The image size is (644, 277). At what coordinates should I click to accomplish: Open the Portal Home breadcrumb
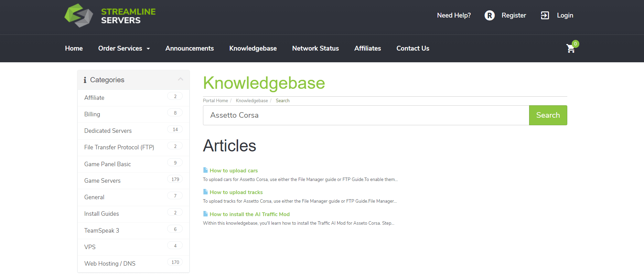pyautogui.click(x=215, y=100)
